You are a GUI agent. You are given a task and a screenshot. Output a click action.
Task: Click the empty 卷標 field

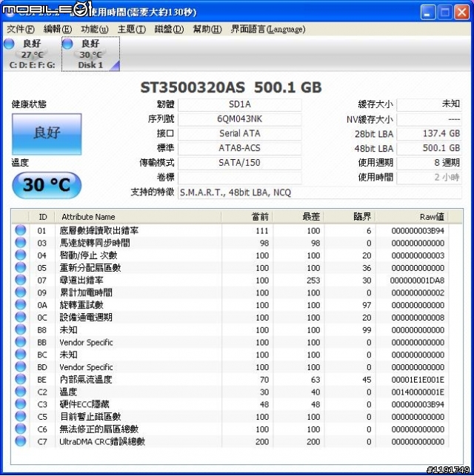click(240, 178)
